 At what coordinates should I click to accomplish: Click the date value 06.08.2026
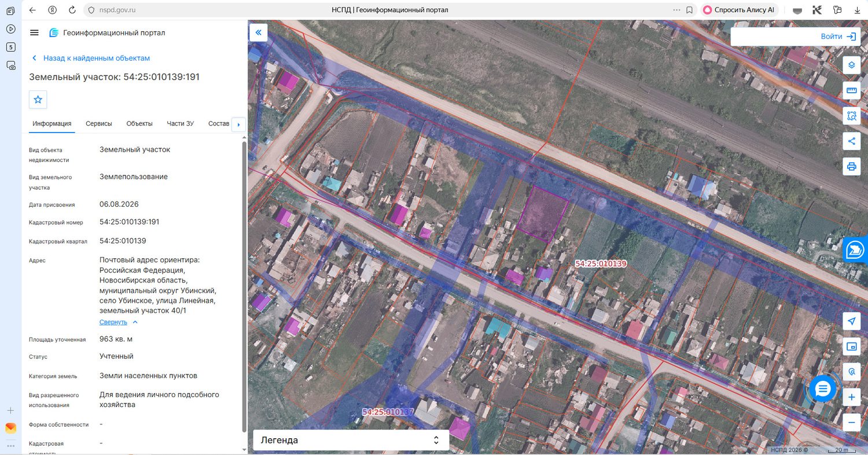119,204
